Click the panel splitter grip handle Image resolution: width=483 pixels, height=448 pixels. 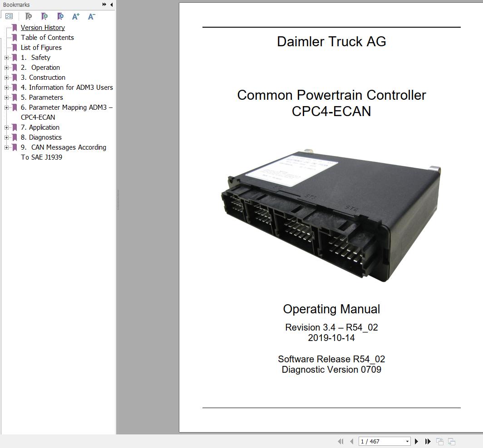[x=118, y=200]
